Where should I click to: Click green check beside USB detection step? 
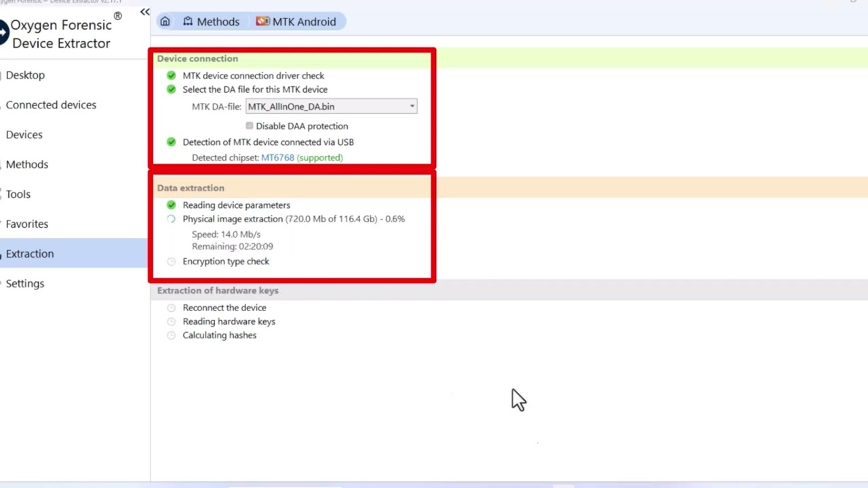(x=171, y=142)
